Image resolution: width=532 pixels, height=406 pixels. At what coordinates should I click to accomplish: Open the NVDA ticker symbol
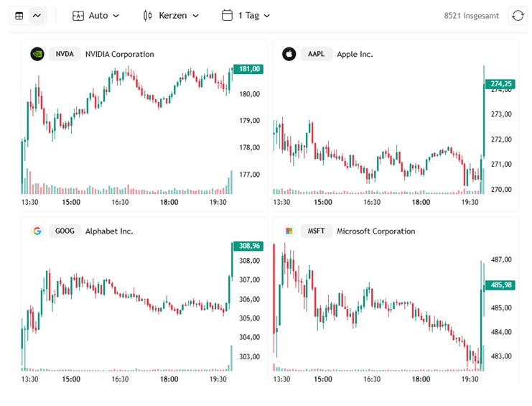(65, 54)
